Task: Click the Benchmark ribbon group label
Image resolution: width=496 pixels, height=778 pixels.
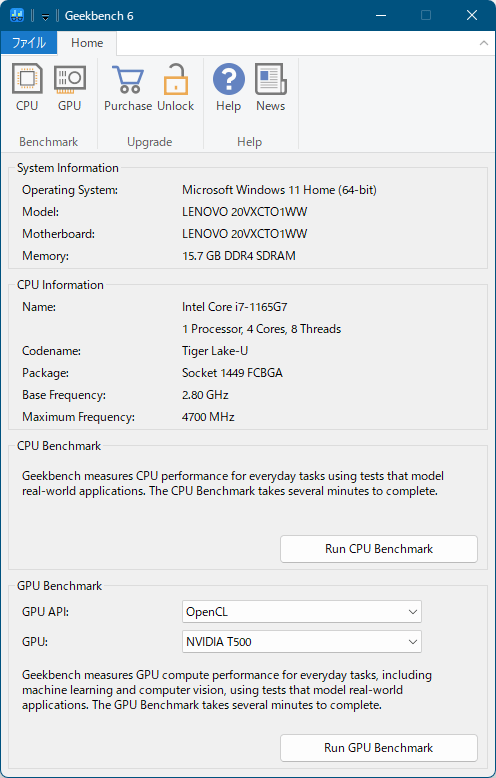Action: [x=49, y=142]
